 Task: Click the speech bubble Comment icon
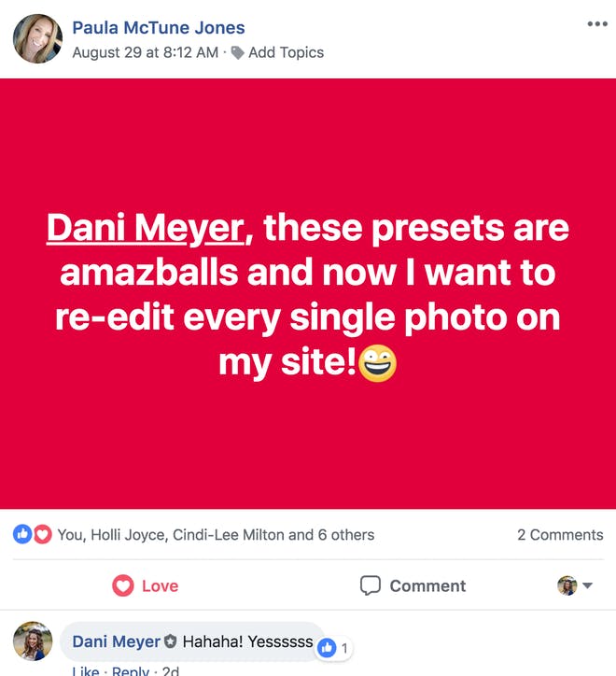[371, 585]
